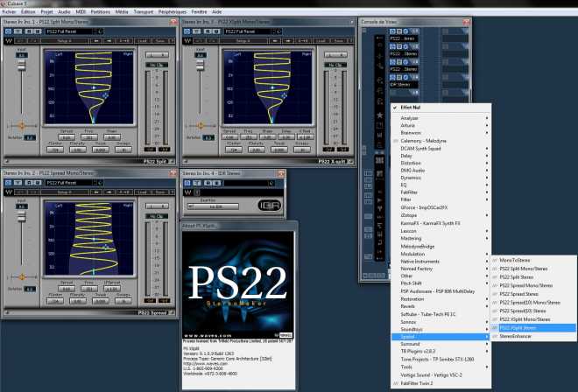Click Save button in PS22 Split toolbar
The image size is (578, 392).
pos(160,40)
